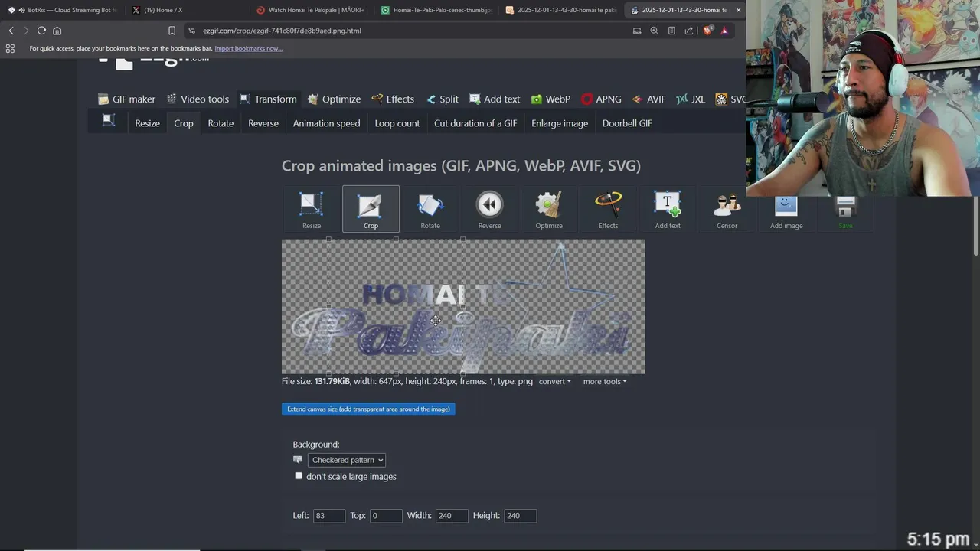Click the Left value input field
This screenshot has width=980, height=551.
[329, 516]
